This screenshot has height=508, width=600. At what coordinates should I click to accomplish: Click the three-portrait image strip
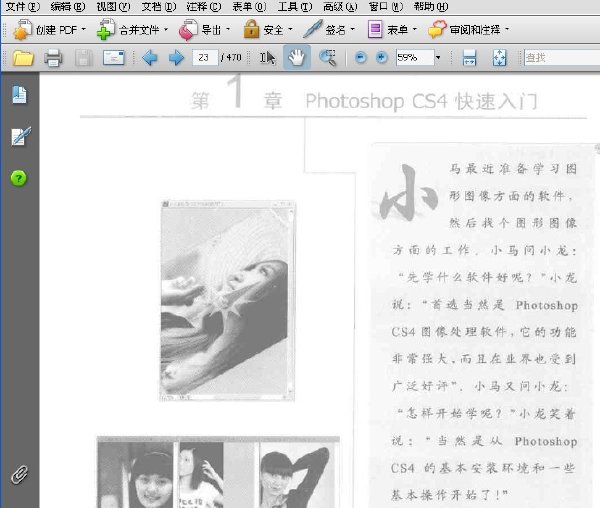click(218, 472)
